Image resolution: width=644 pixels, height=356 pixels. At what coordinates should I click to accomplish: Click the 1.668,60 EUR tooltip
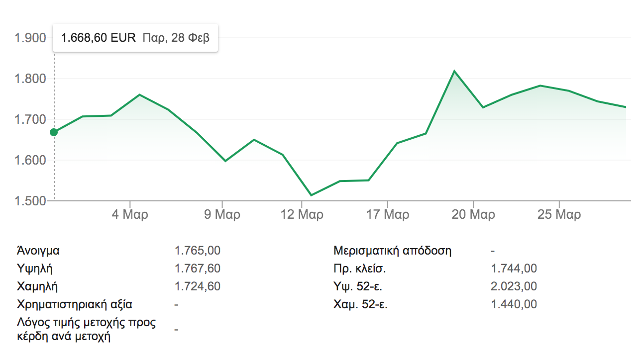pos(135,38)
